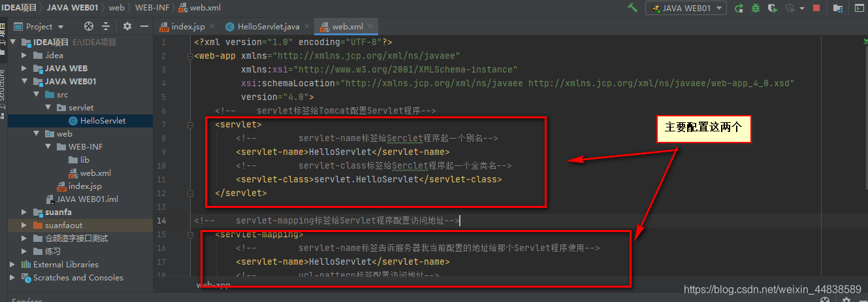Open the JAVA WEB01 run configuration dropdown
This screenshot has height=302, width=868.
pos(686,8)
